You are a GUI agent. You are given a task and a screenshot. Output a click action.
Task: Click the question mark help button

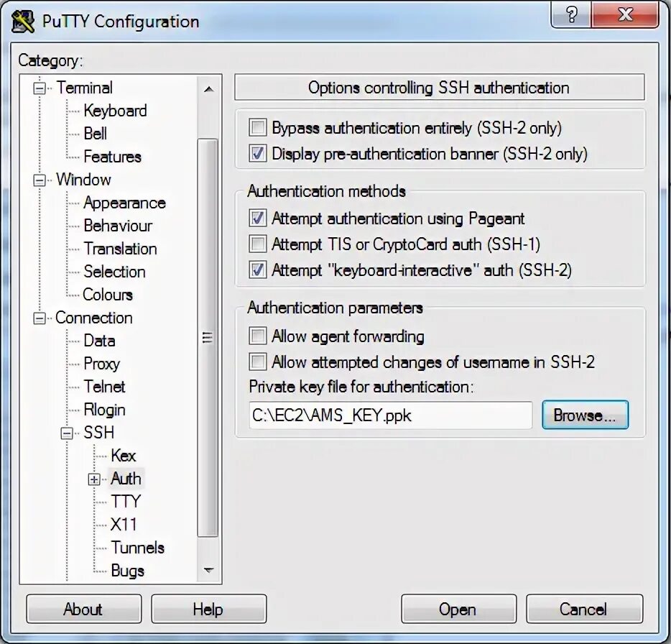pyautogui.click(x=571, y=14)
